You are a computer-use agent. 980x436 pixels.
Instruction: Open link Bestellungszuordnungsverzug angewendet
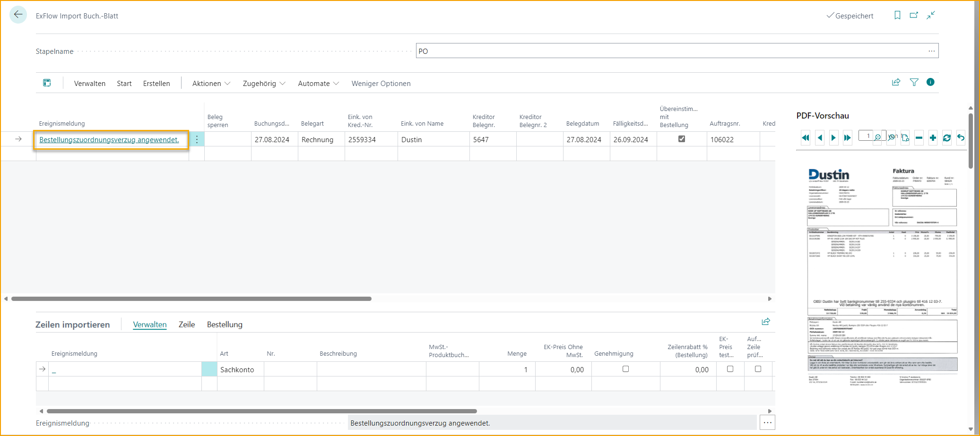[109, 140]
